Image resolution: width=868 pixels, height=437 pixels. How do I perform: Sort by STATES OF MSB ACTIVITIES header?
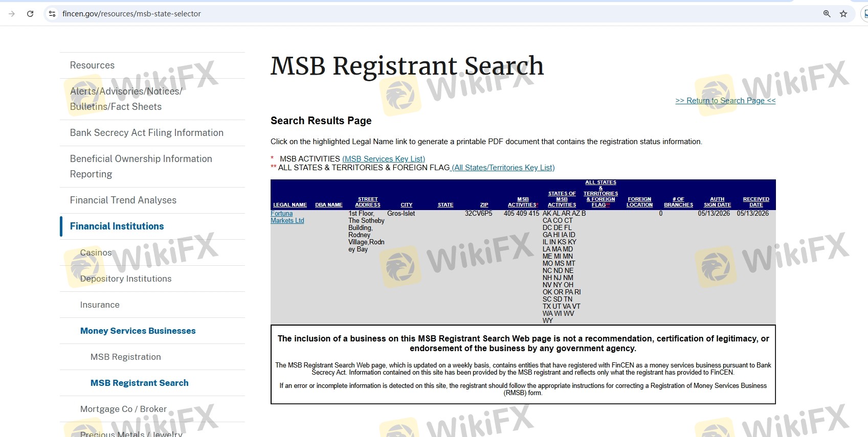(562, 199)
